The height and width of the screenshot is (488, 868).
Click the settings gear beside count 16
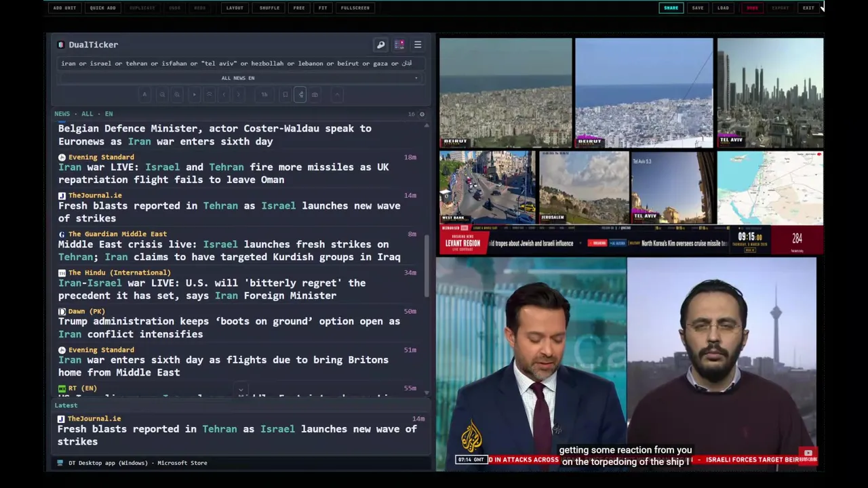422,114
